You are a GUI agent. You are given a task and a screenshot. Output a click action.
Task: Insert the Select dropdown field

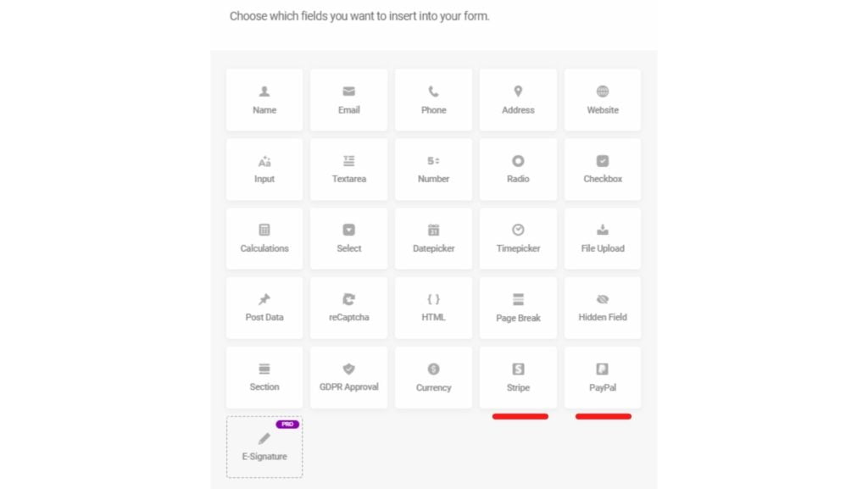point(348,238)
